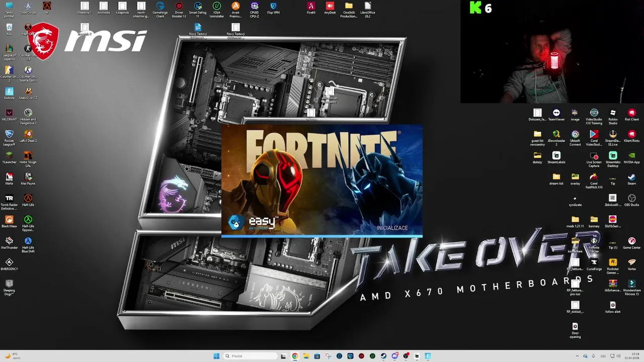Open the Koš recycle bin icon
Image resolution: width=644 pixels, height=362 pixels.
tap(9, 30)
